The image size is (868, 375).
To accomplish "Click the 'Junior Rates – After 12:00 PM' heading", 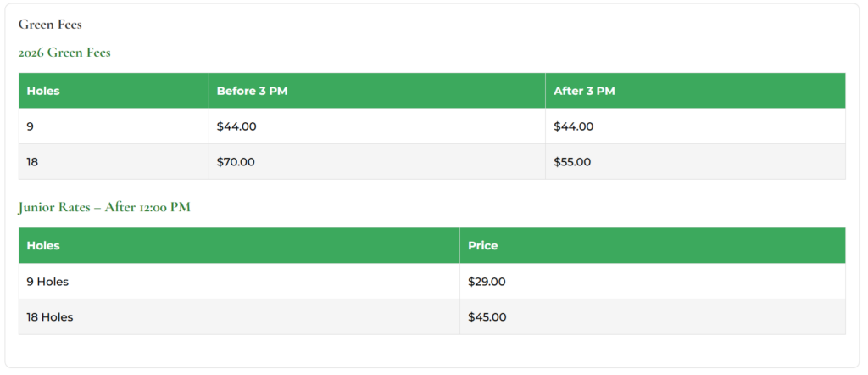I will [104, 207].
